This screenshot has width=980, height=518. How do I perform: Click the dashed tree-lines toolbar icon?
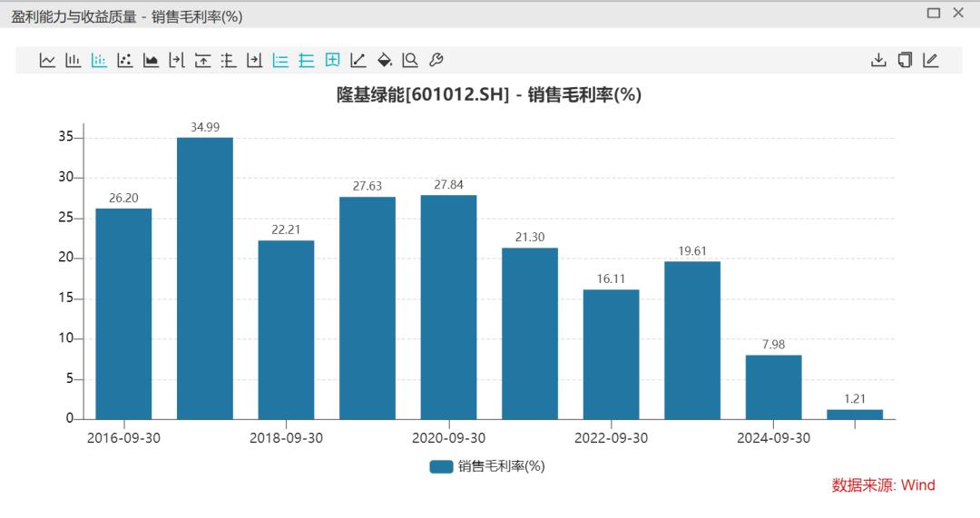point(229,60)
